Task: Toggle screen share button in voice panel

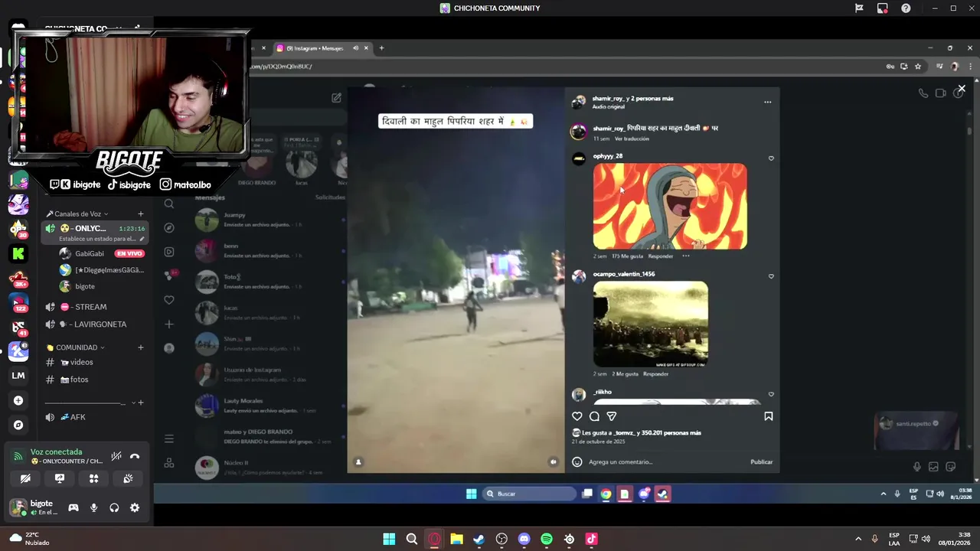Action: (x=60, y=478)
